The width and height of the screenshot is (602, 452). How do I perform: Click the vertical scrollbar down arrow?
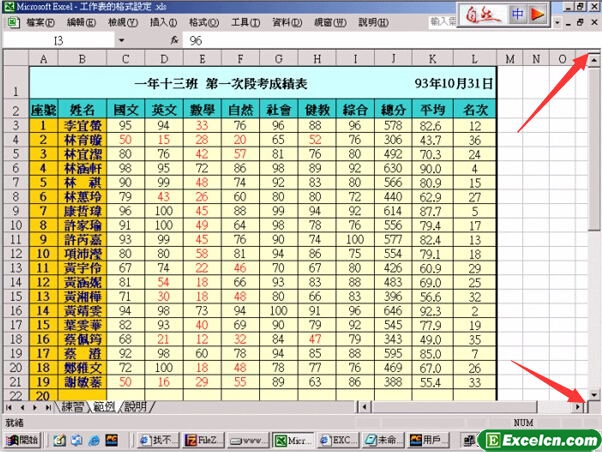593,394
